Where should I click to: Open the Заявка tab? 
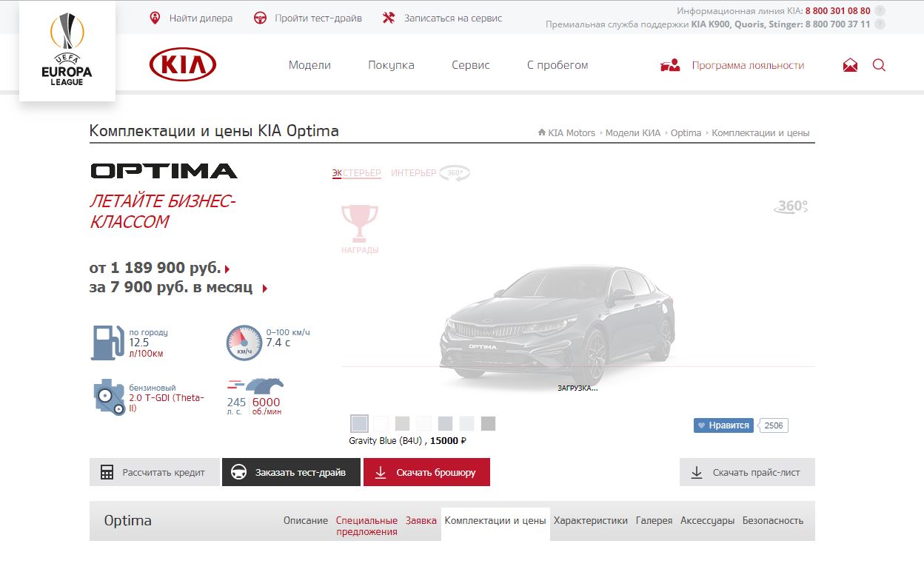coord(421,521)
